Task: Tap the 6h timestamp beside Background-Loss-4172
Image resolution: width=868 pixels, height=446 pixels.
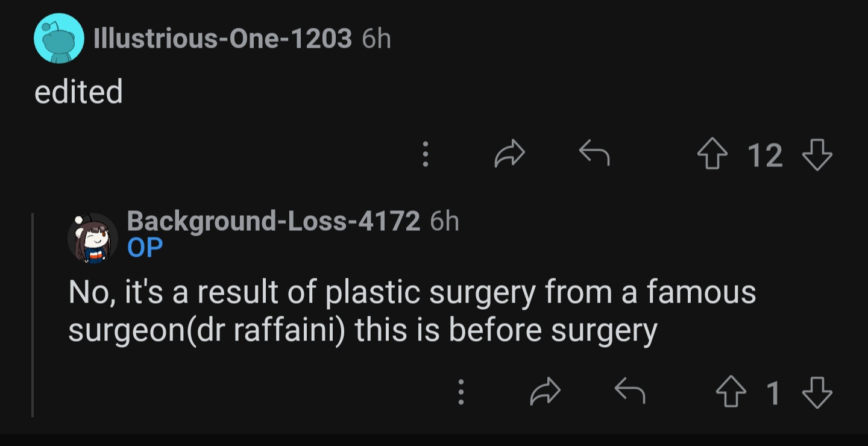Action: pyautogui.click(x=445, y=222)
